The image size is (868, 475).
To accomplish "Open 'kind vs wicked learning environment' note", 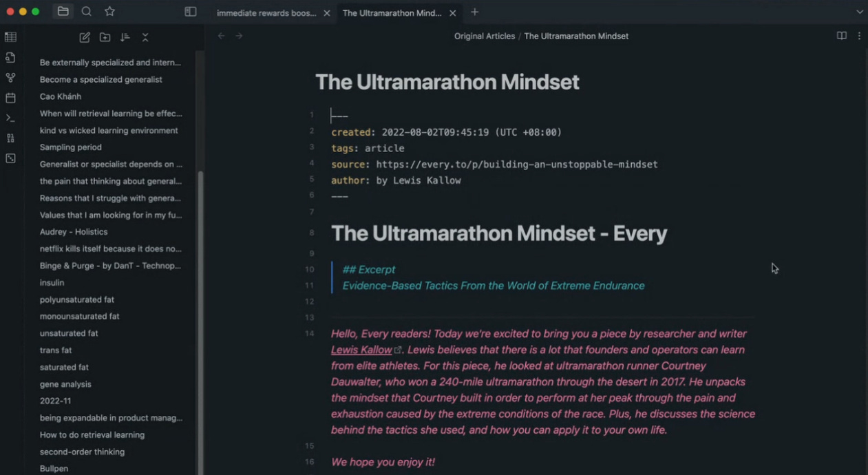I will [x=110, y=130].
